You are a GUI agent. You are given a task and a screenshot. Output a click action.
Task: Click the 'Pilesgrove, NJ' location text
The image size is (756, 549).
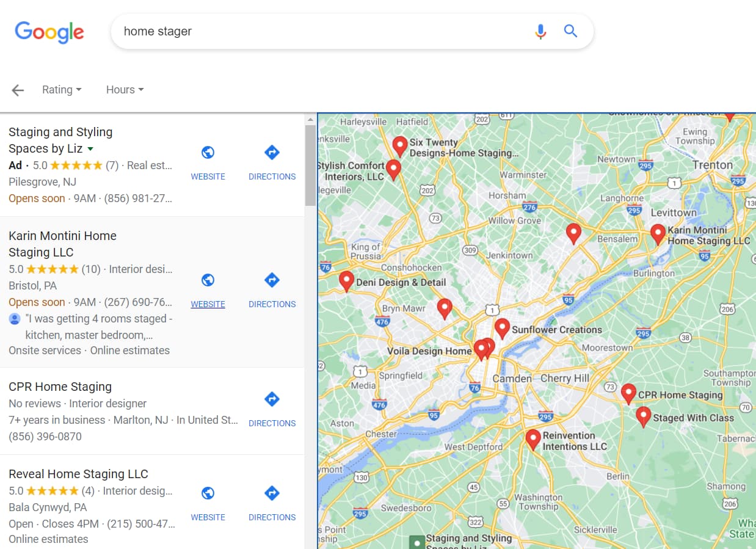43,181
